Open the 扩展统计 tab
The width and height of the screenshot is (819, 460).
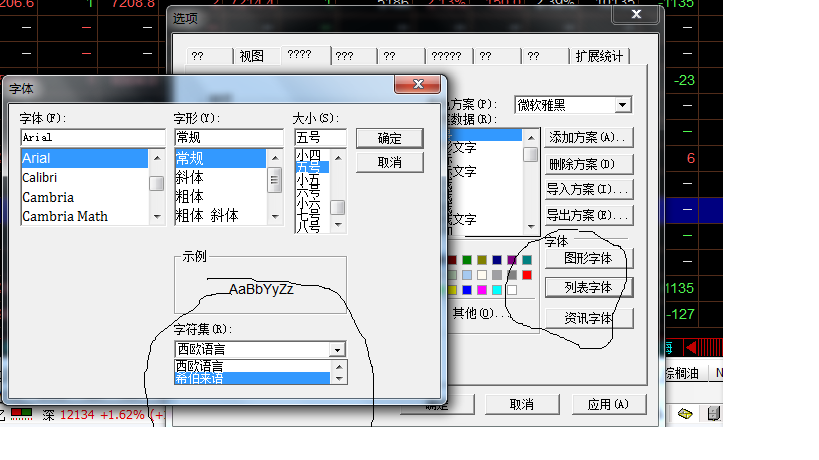pos(599,56)
